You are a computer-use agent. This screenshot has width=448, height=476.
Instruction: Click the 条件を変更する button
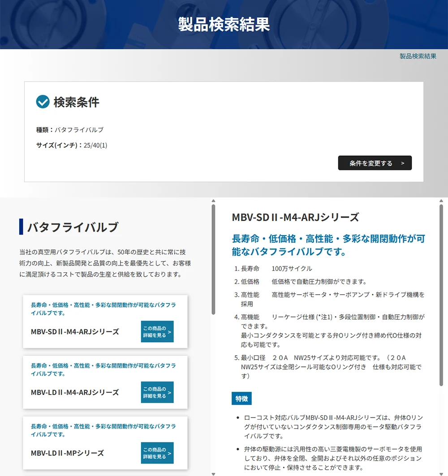pyautogui.click(x=375, y=163)
